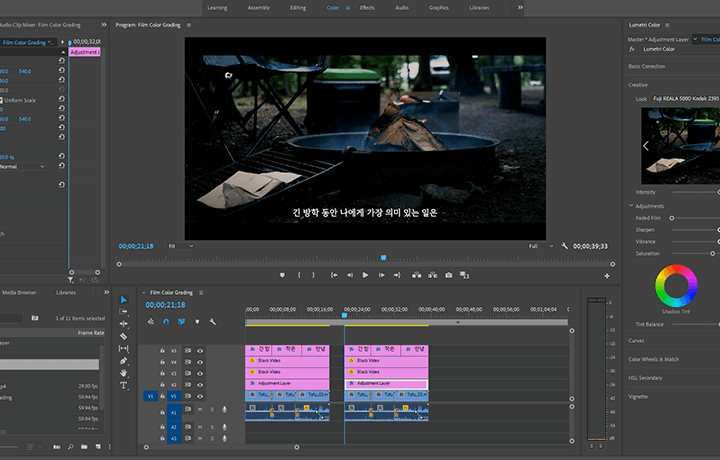Open Program monitor panel menu

click(189, 25)
